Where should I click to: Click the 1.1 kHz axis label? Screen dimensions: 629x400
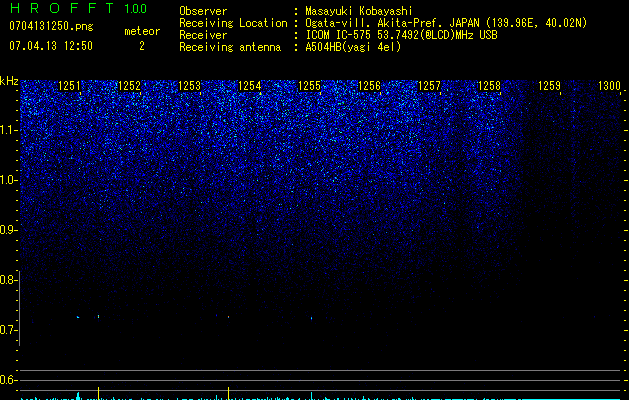8,130
